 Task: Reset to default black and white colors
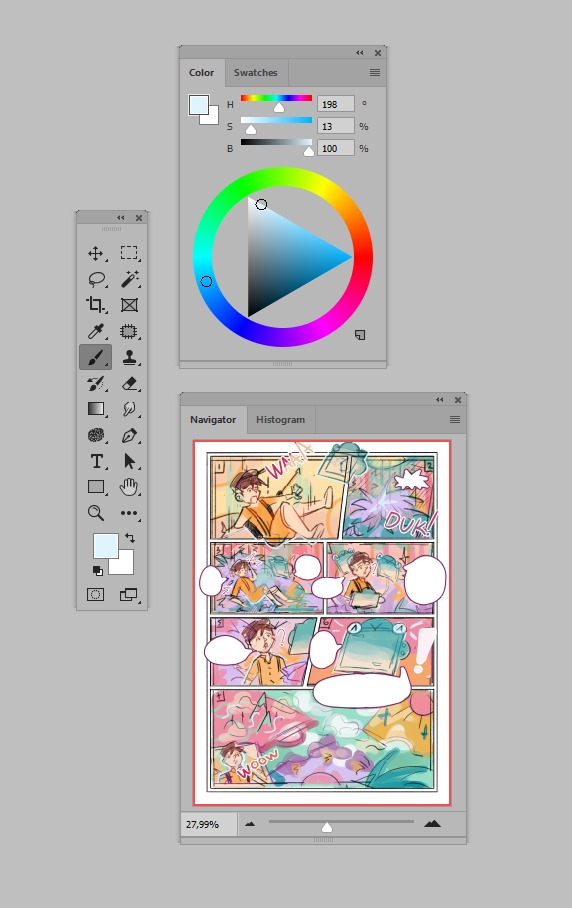(x=98, y=571)
